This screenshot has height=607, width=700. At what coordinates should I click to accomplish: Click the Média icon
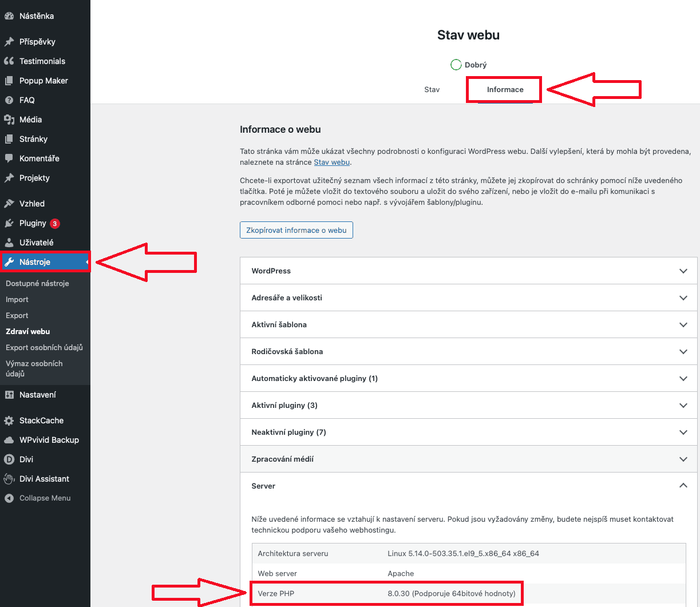(9, 120)
